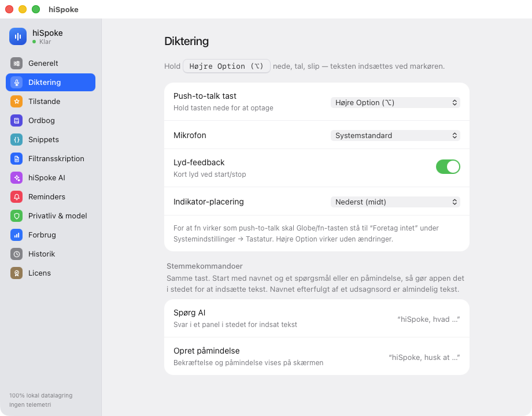This screenshot has height=416, width=532.
Task: Click the Spørg AI row
Action: [317, 318]
